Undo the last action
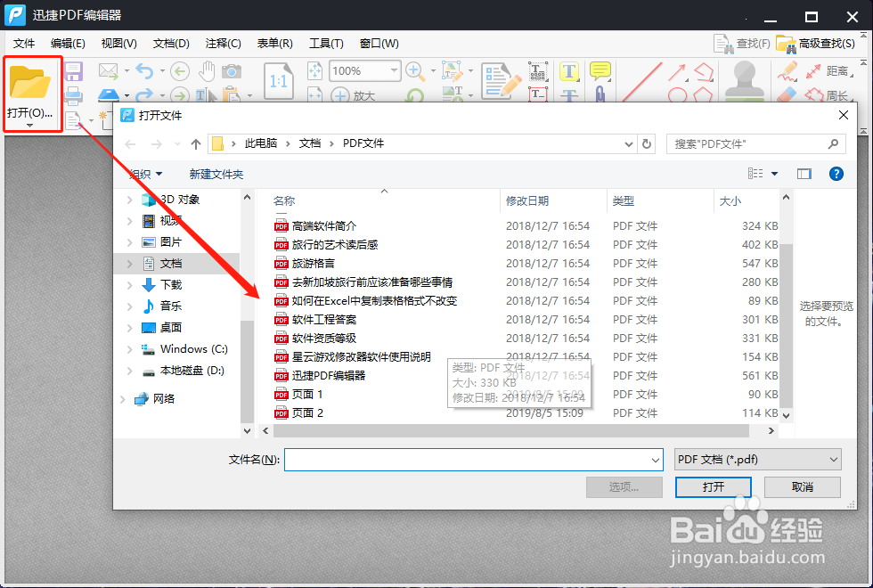Viewport: 873px width, 588px height. click(x=145, y=70)
